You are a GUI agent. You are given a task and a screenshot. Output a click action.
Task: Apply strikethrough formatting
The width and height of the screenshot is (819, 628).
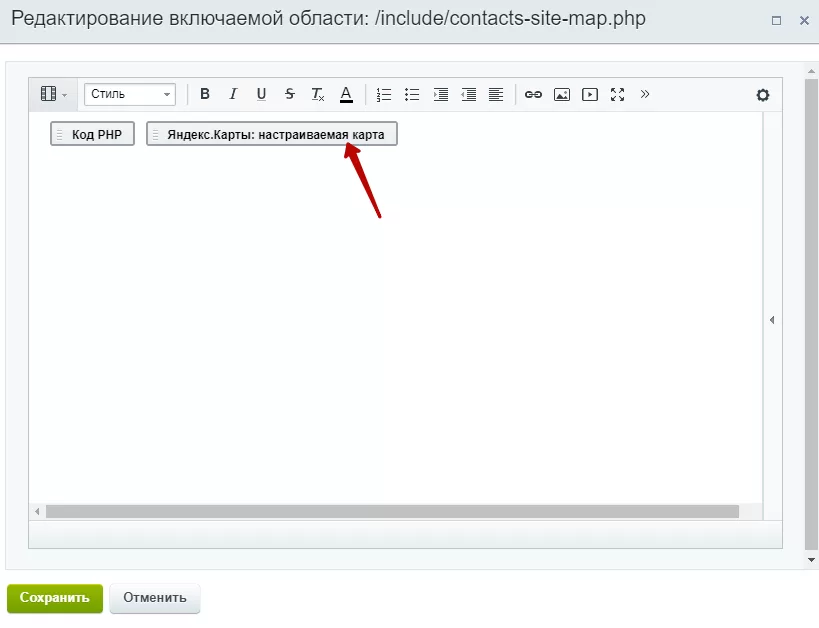[289, 94]
